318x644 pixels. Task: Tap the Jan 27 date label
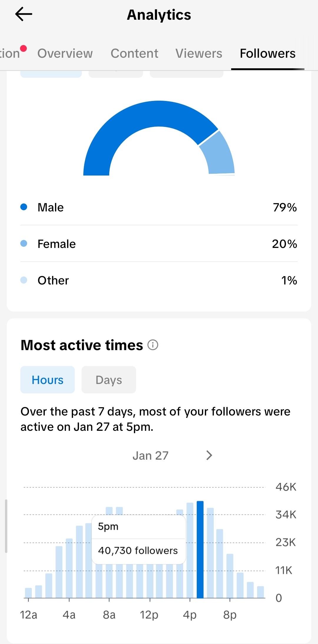pyautogui.click(x=150, y=456)
